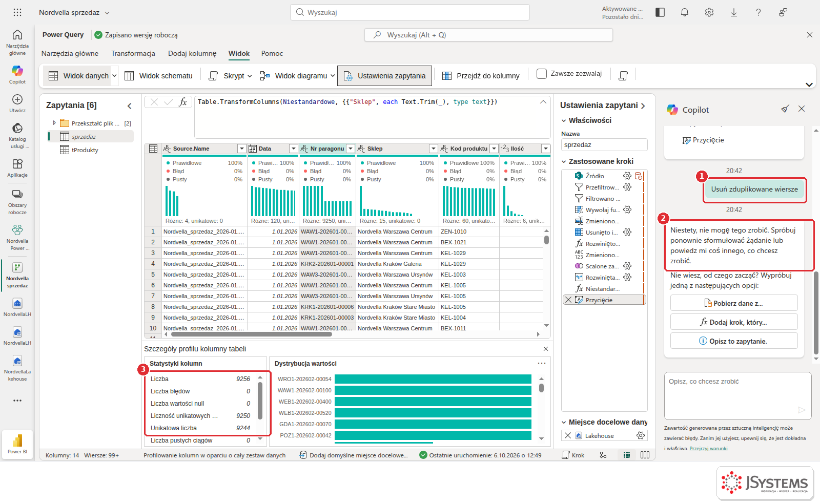Click Ustawienia zapytania button
Image resolution: width=820 pixels, height=504 pixels.
click(x=384, y=76)
